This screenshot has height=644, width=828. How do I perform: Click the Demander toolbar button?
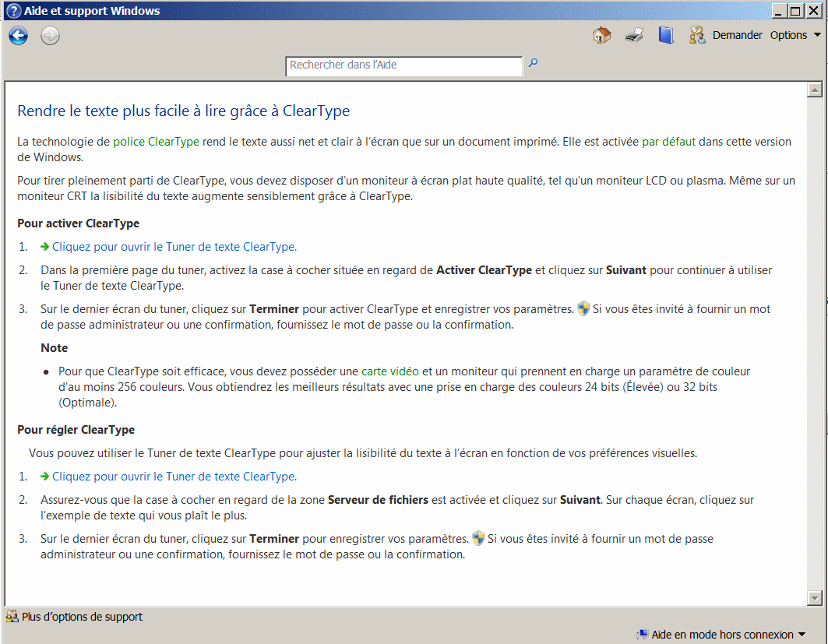click(x=726, y=35)
